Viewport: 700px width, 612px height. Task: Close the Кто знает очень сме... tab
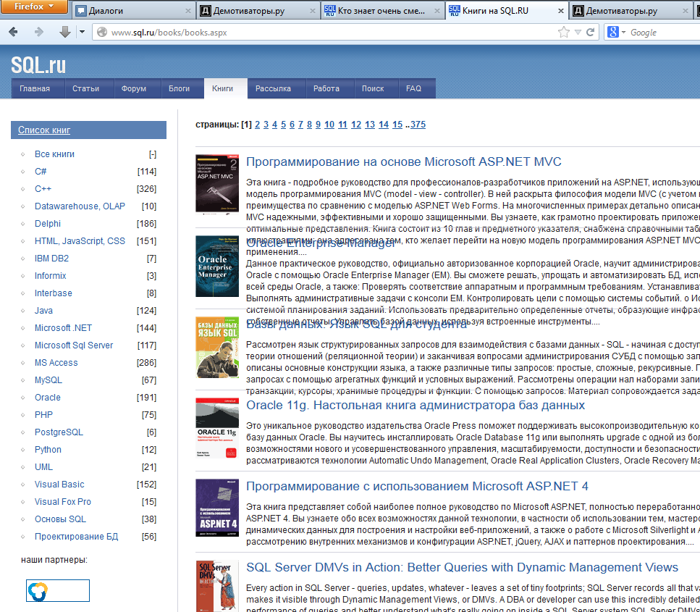coord(437,11)
